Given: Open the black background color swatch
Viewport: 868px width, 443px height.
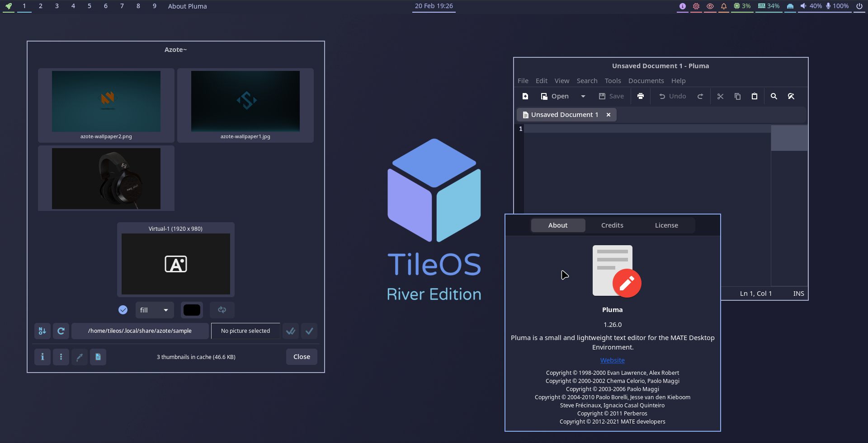Looking at the screenshot, I should (x=192, y=310).
